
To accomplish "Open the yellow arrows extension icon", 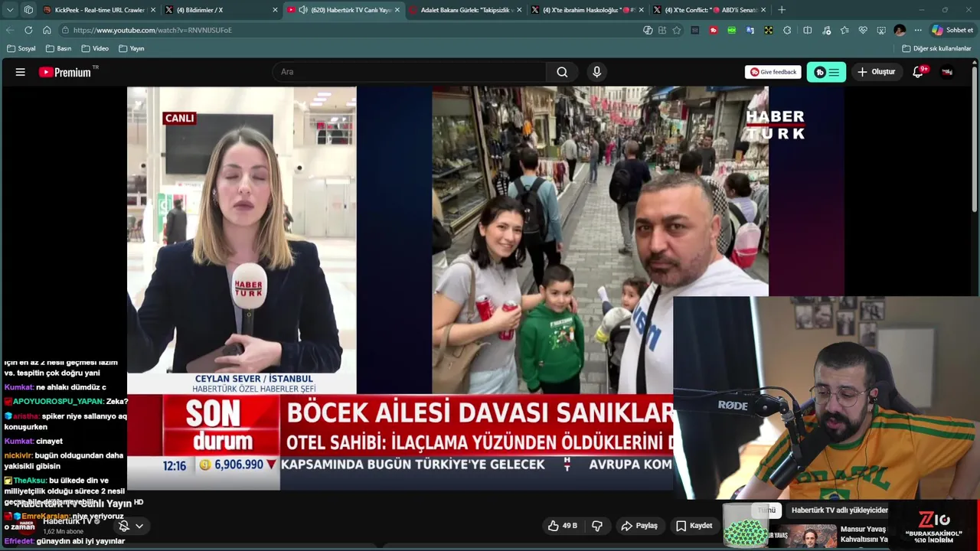I will point(768,30).
